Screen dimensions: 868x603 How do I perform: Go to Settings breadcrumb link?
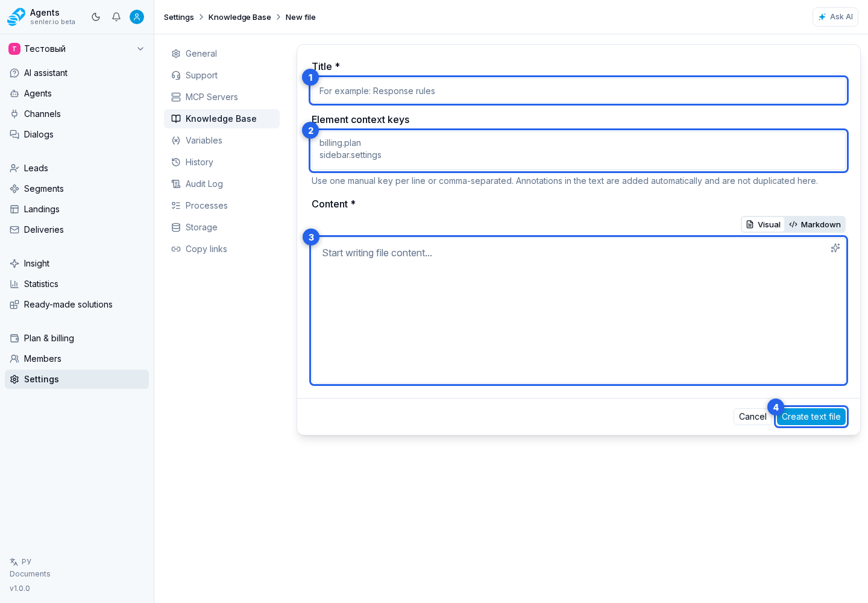coord(179,17)
